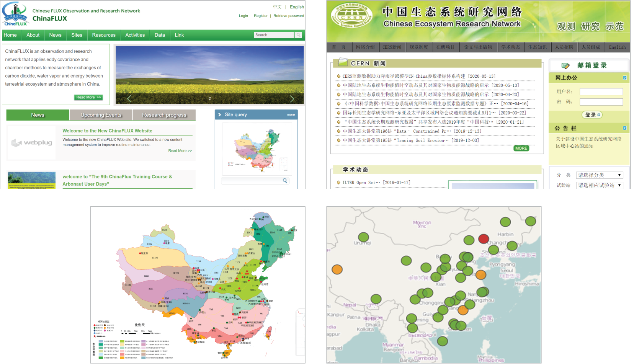The width and height of the screenshot is (634, 364).
Task: Click the ChinaFLUX logo
Action: coord(15,14)
